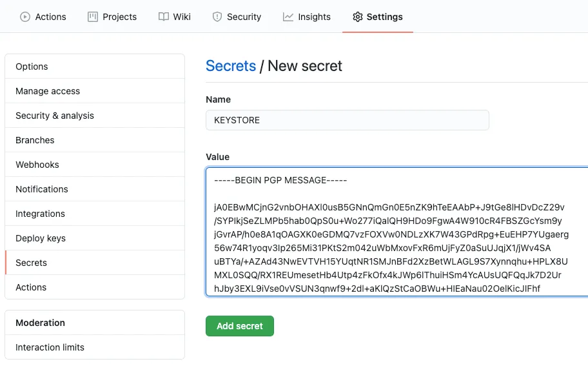Screen dimensions: 588x366
Task: Go to the Security tab label
Action: click(244, 17)
